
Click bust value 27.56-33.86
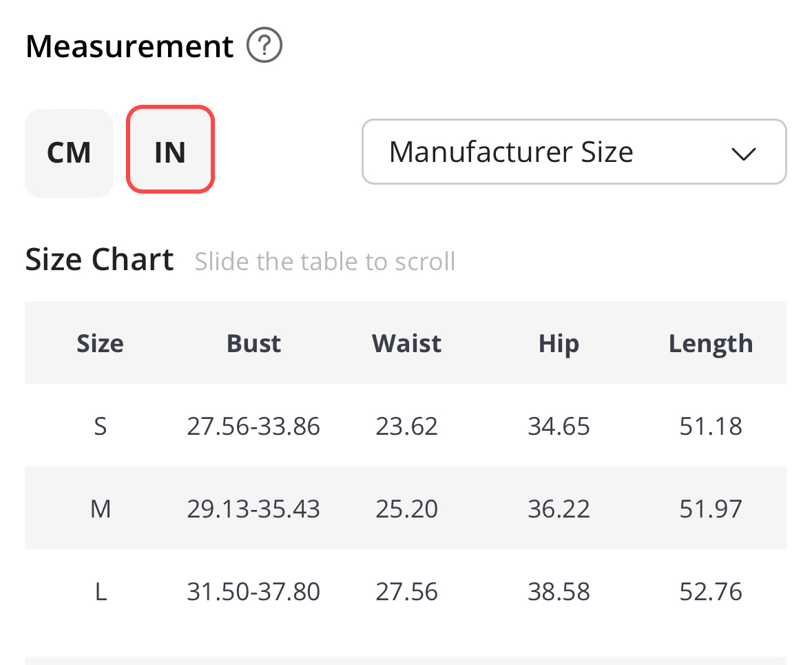(x=253, y=426)
